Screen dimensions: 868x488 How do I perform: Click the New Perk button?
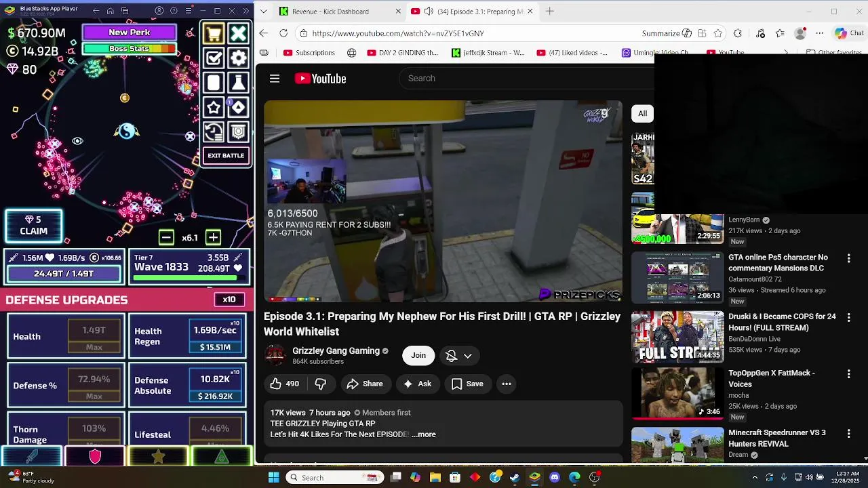click(x=130, y=33)
